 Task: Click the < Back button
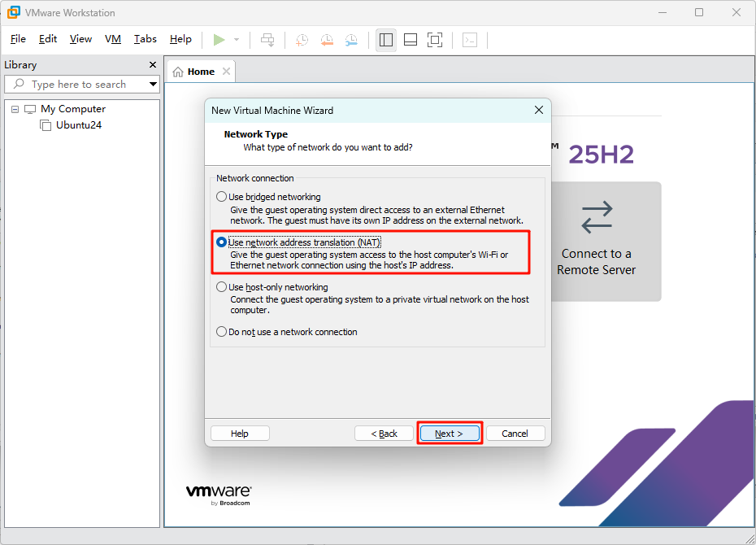tap(384, 434)
